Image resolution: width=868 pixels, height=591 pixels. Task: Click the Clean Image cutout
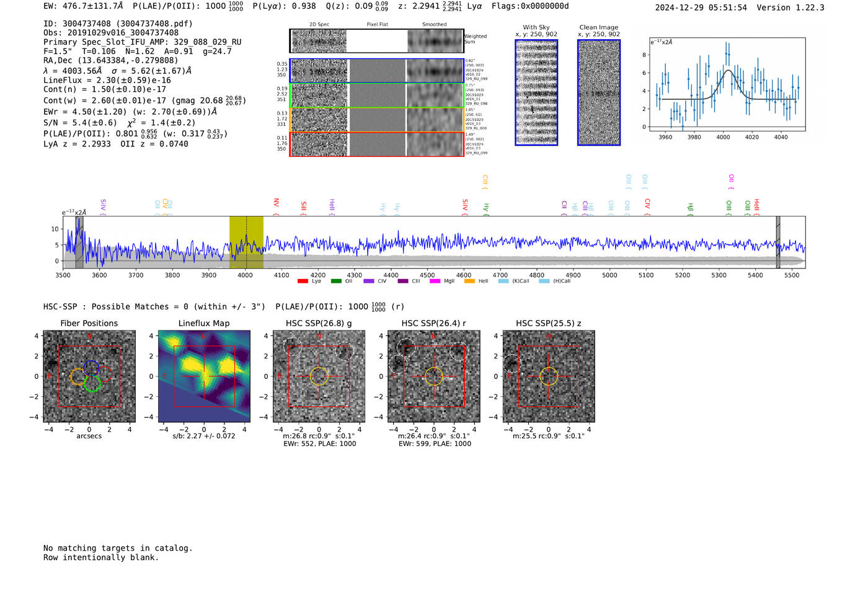(x=599, y=92)
